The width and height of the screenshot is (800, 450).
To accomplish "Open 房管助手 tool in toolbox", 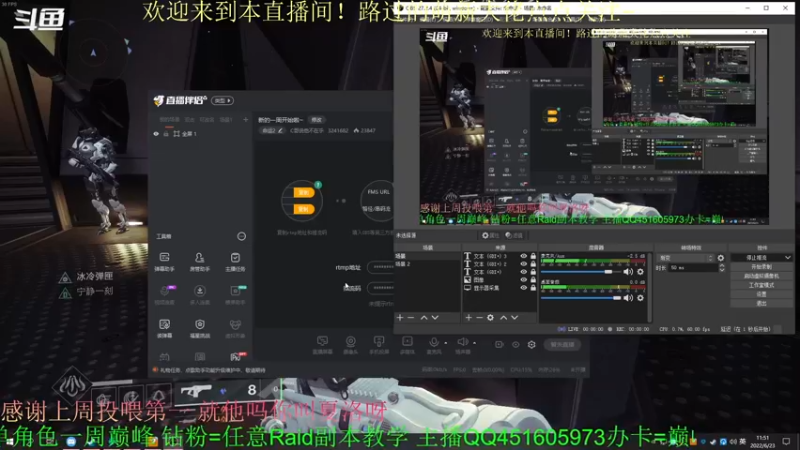I will click(199, 261).
